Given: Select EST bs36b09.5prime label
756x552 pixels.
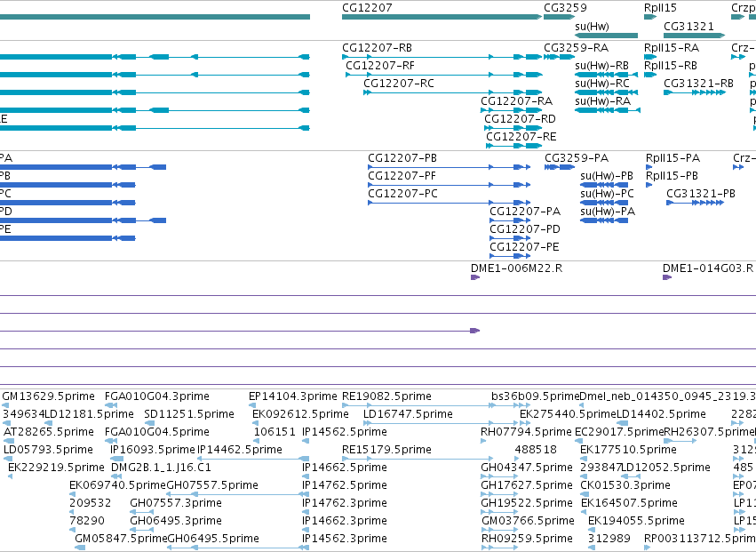Looking at the screenshot, I should click(535, 396).
